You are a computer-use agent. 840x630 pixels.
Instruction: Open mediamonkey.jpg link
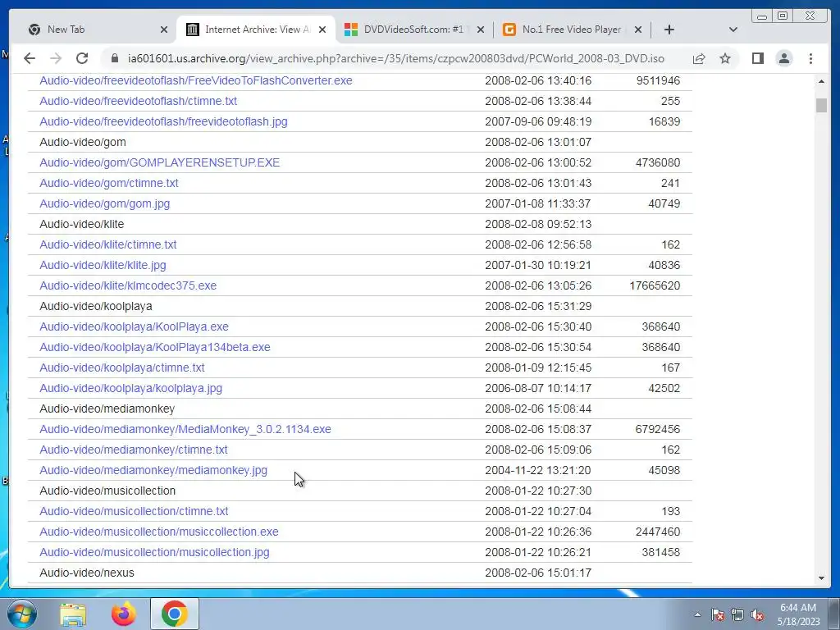click(153, 470)
